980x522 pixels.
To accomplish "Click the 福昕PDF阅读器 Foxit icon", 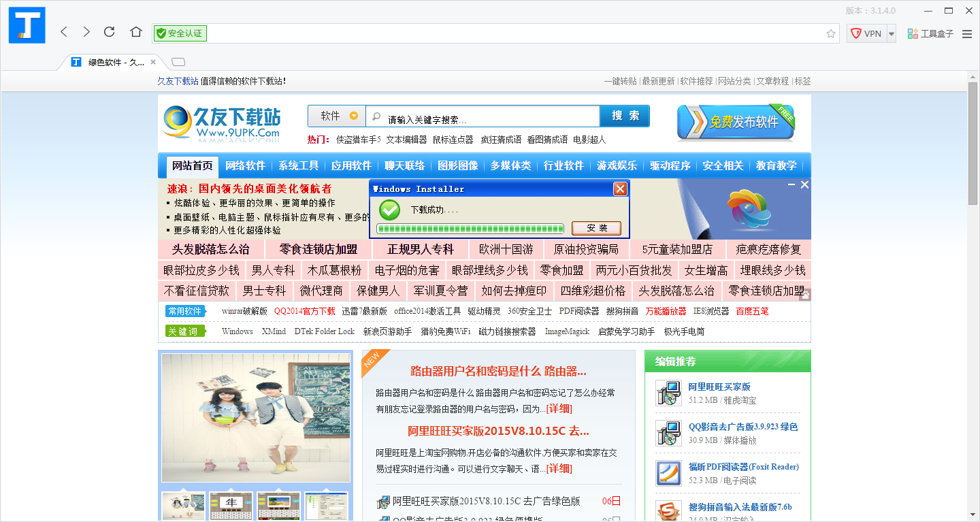I will (x=668, y=473).
